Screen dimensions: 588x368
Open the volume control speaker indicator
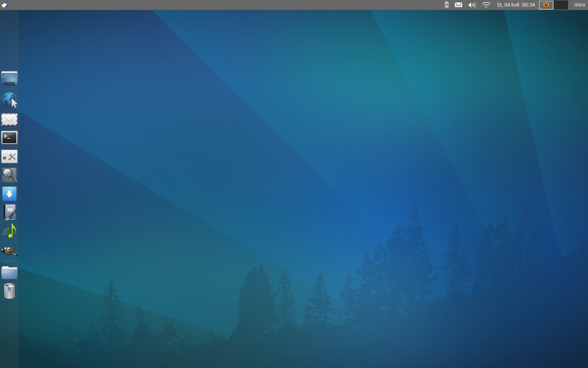(472, 5)
